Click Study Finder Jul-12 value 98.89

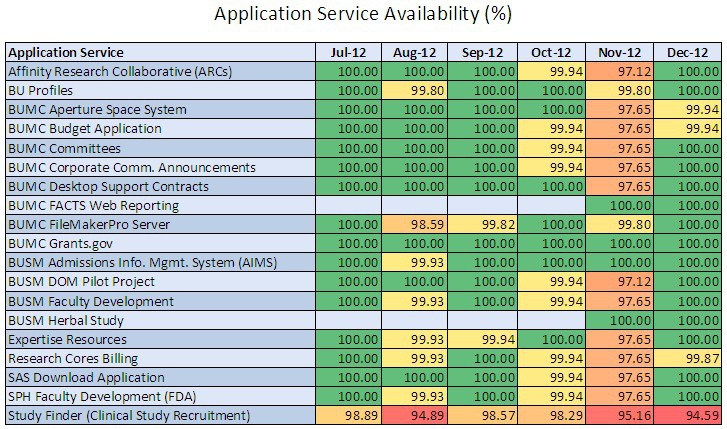click(349, 416)
